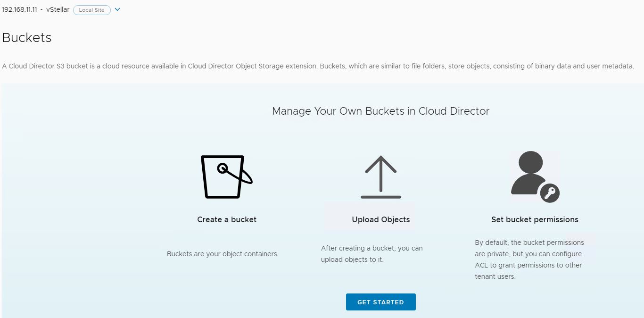
Task: Click the Local Site badge
Action: coord(92,10)
